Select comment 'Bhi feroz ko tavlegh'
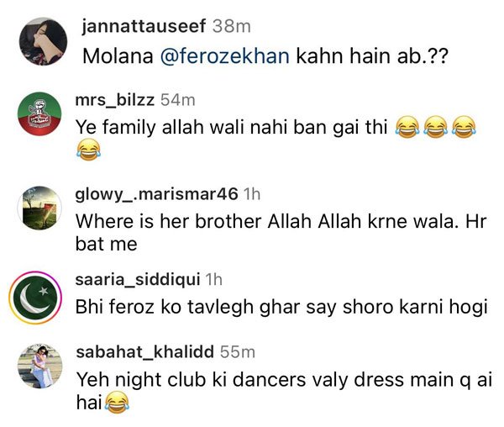 (x=281, y=307)
